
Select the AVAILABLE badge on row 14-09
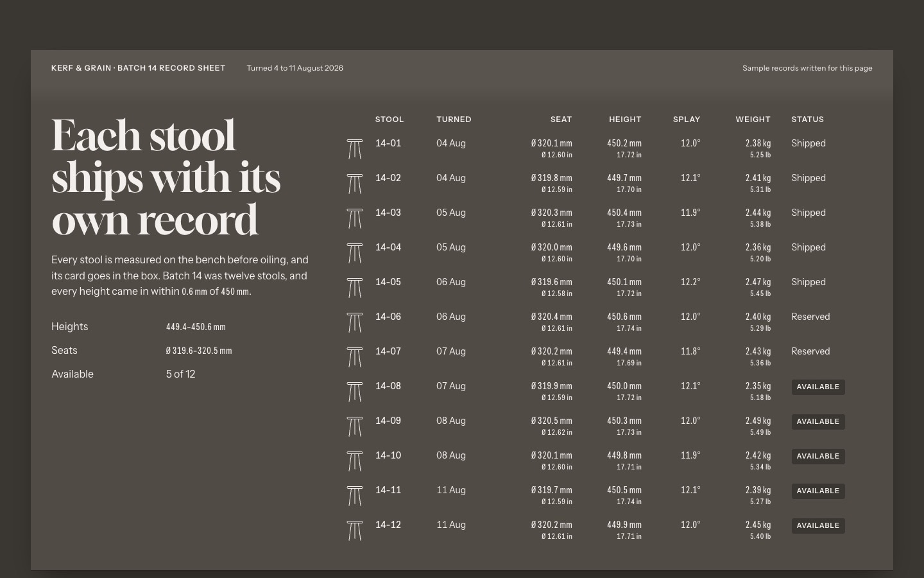[x=818, y=421]
